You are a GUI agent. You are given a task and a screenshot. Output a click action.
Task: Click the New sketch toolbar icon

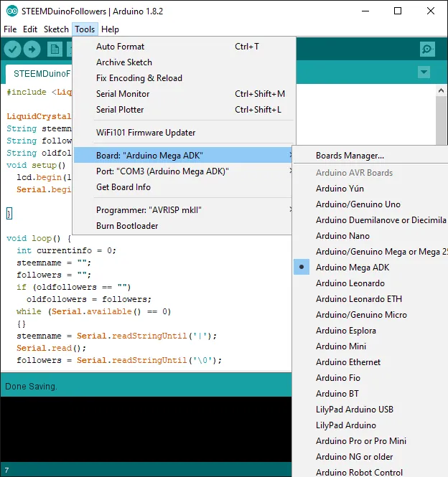click(55, 49)
